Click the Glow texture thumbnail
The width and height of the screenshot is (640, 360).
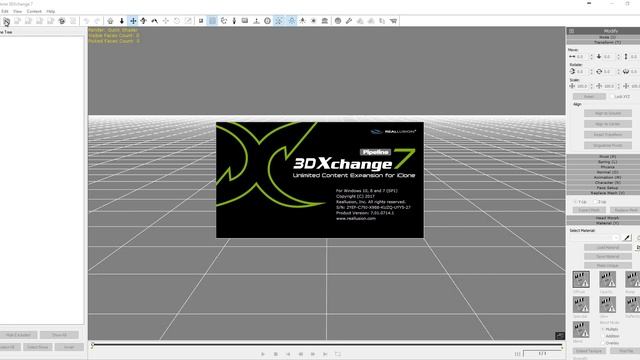point(607,304)
